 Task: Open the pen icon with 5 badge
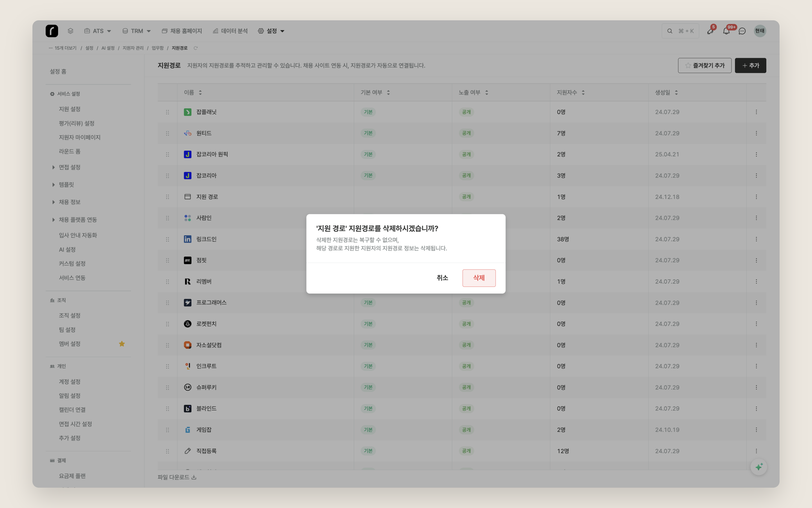click(710, 31)
